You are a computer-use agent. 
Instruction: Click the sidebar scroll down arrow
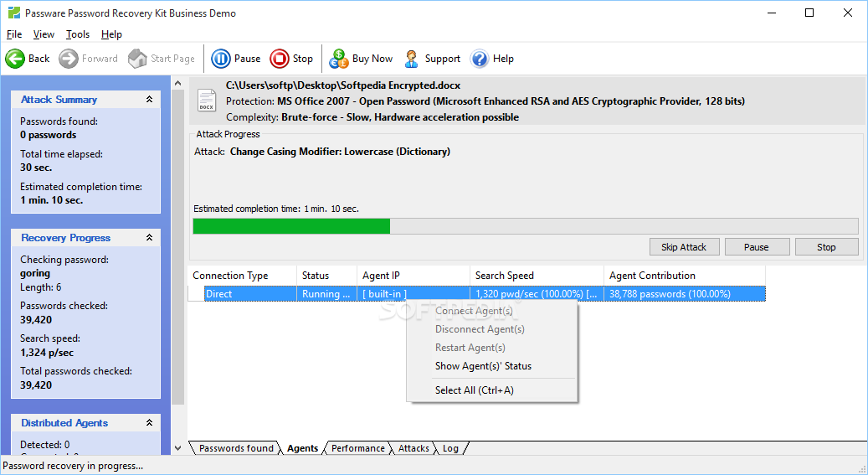[x=177, y=448]
